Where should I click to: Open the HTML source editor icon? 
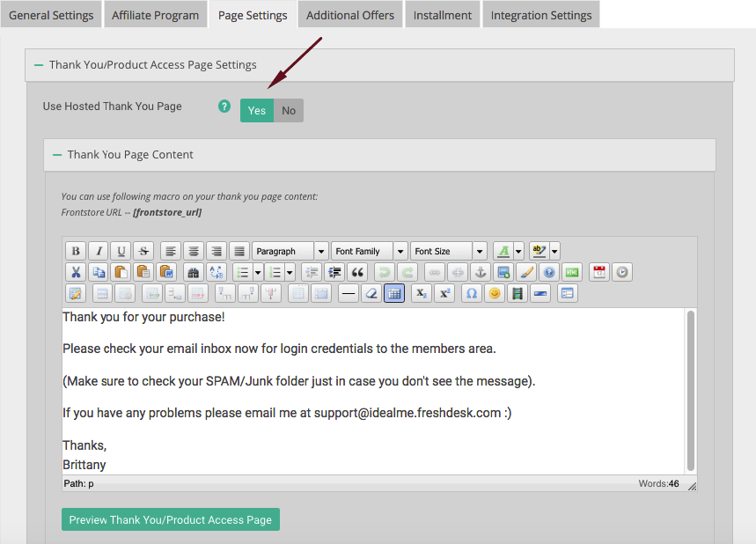pyautogui.click(x=572, y=273)
